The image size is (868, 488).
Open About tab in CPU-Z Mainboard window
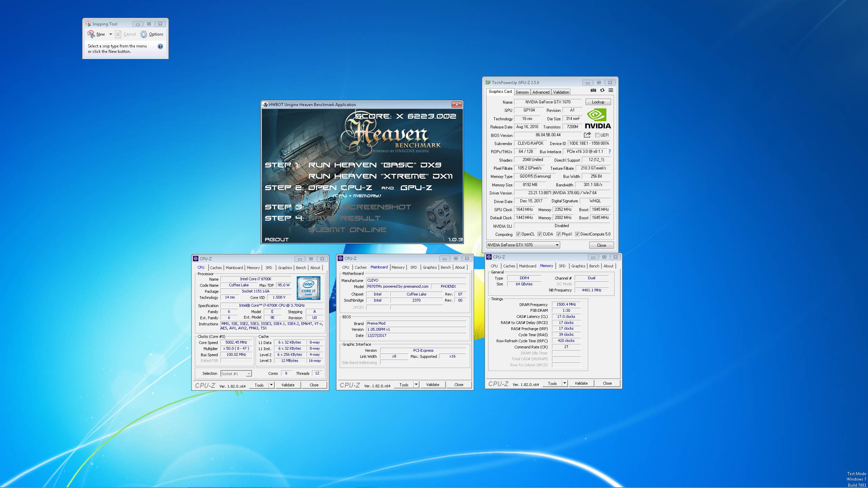tap(460, 267)
